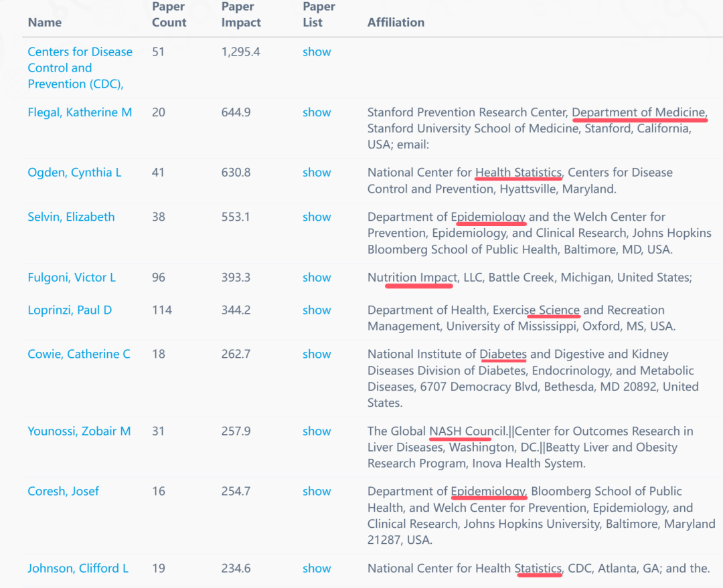Show paper list for Cowie, Catherine C
The height and width of the screenshot is (588, 723).
pyautogui.click(x=317, y=355)
